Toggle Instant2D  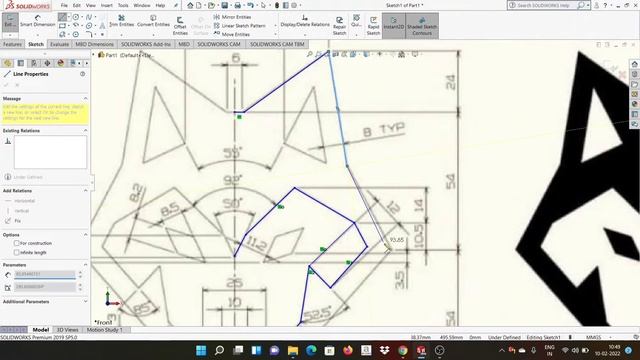pyautogui.click(x=393, y=26)
